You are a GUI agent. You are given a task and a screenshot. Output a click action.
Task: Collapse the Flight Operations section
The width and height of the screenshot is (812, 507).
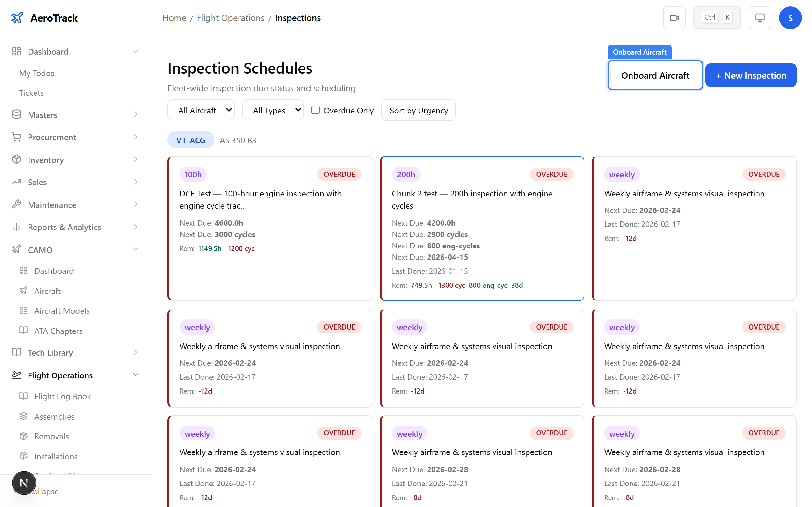[135, 375]
